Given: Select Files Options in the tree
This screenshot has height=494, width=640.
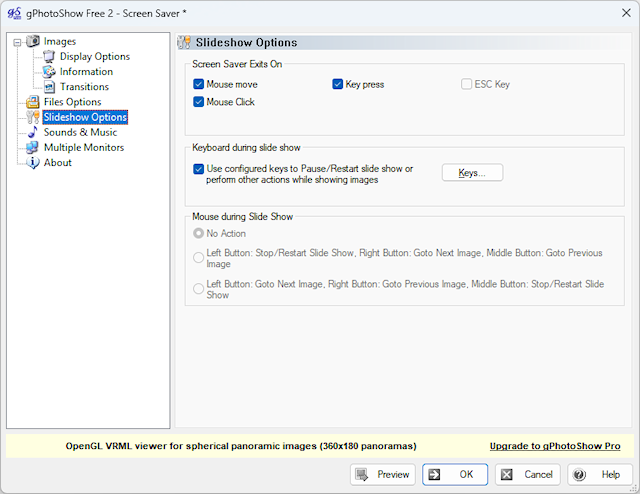Looking at the screenshot, I should (x=72, y=102).
